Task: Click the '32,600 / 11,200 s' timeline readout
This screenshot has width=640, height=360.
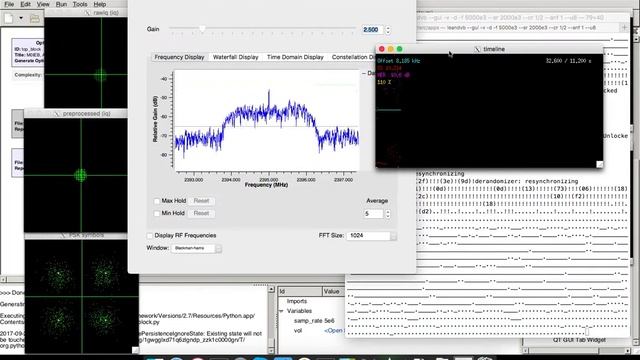Action: pos(568,61)
